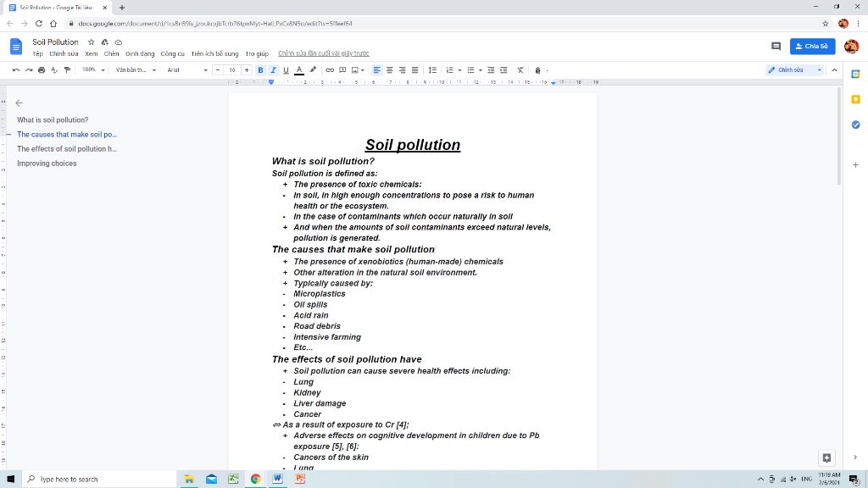Image resolution: width=868 pixels, height=488 pixels.
Task: Open the Chèn menu
Action: tap(111, 53)
